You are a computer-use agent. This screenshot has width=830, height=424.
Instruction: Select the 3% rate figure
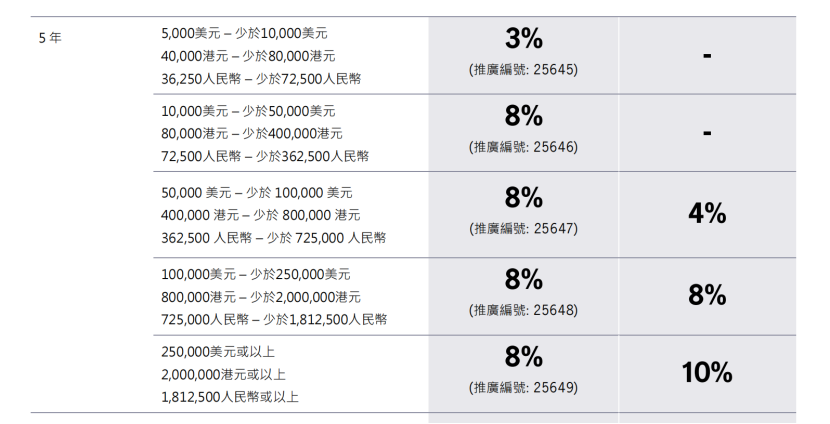pyautogui.click(x=523, y=39)
